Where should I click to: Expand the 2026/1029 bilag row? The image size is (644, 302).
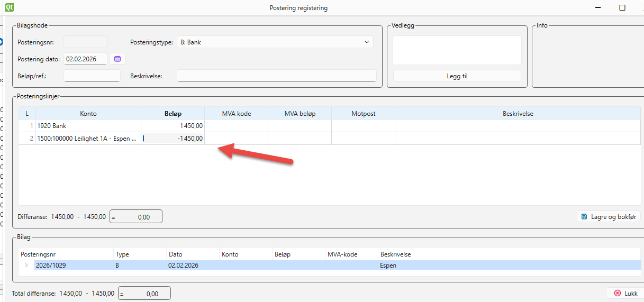[26, 265]
